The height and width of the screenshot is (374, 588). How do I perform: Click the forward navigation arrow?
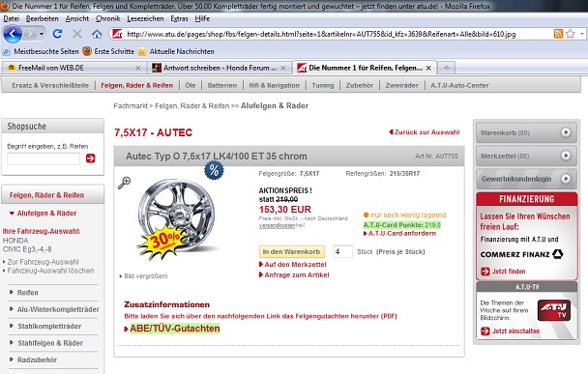[30, 34]
